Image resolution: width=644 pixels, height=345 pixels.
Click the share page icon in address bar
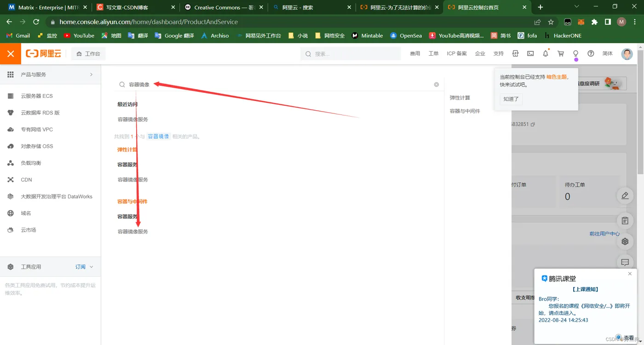tap(537, 22)
